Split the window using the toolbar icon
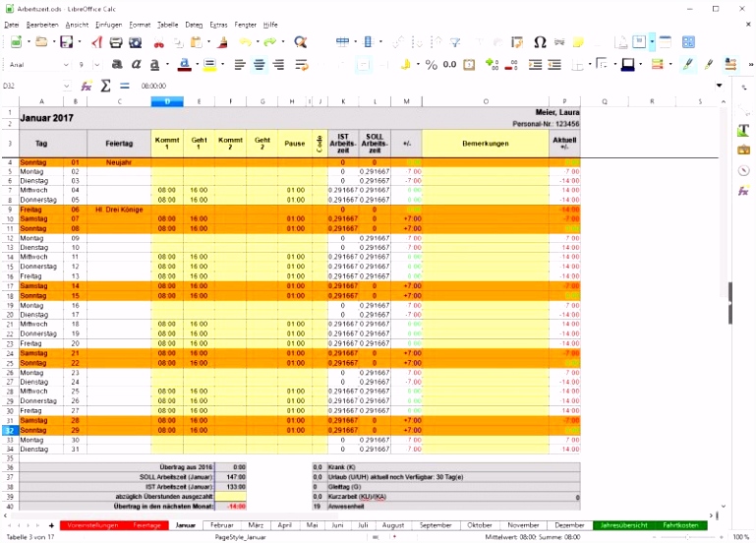This screenshot has width=756, height=543. pyautogui.click(x=666, y=42)
